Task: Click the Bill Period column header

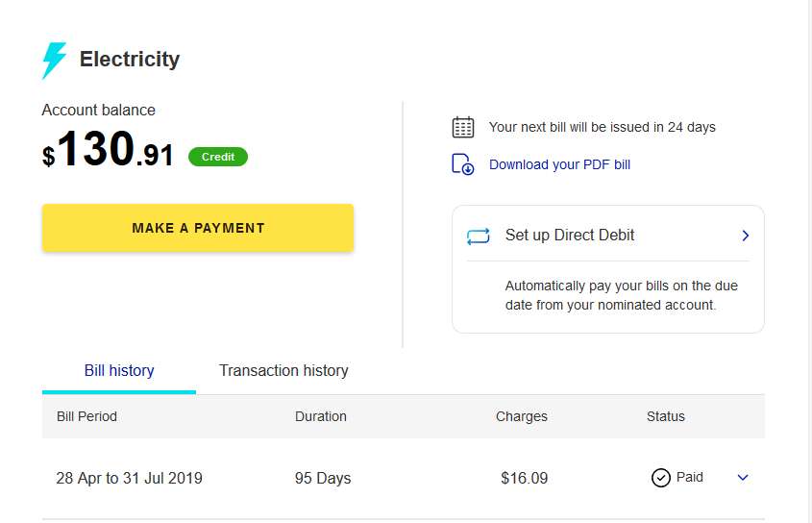Action: click(86, 416)
